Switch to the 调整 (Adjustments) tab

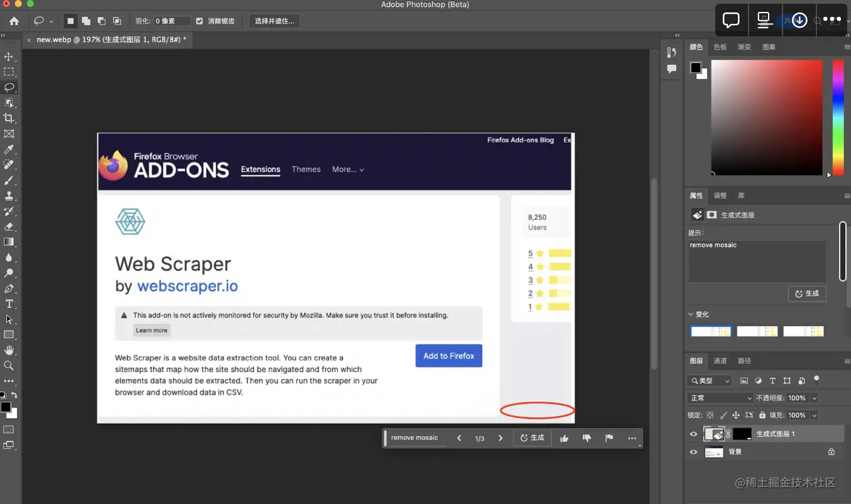pos(720,195)
